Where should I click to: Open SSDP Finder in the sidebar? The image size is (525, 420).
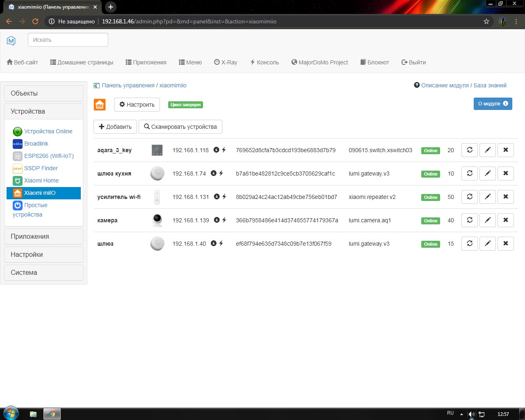click(x=41, y=168)
